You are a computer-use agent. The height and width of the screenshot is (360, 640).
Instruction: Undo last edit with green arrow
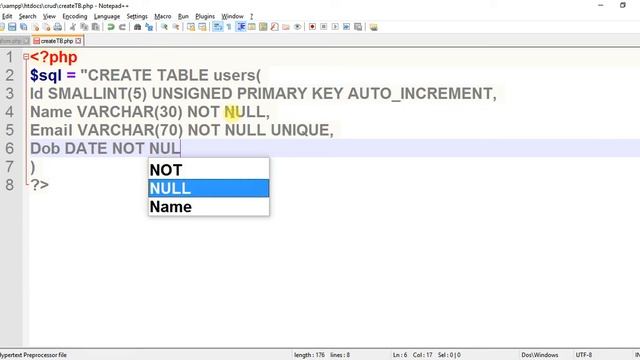click(111, 27)
